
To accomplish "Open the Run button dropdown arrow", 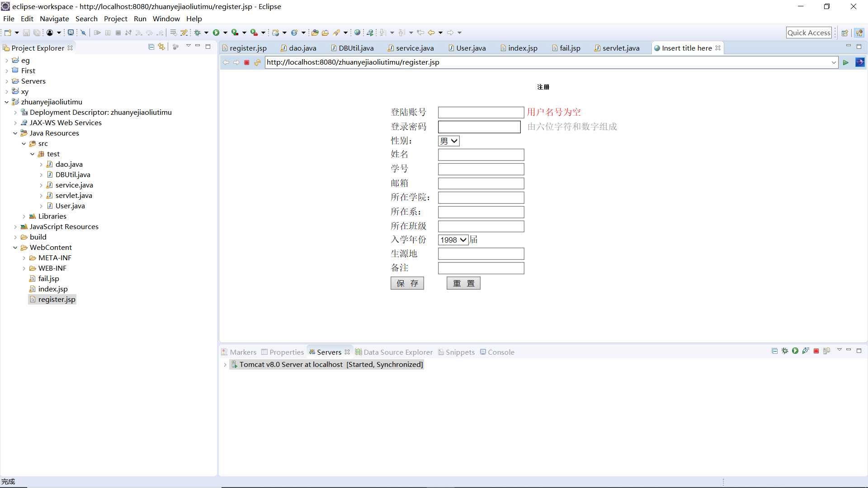I will [225, 33].
